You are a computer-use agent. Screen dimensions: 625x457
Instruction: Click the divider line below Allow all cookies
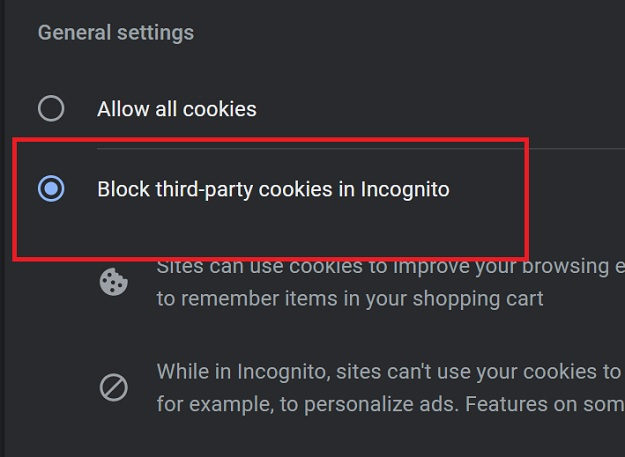360,149
